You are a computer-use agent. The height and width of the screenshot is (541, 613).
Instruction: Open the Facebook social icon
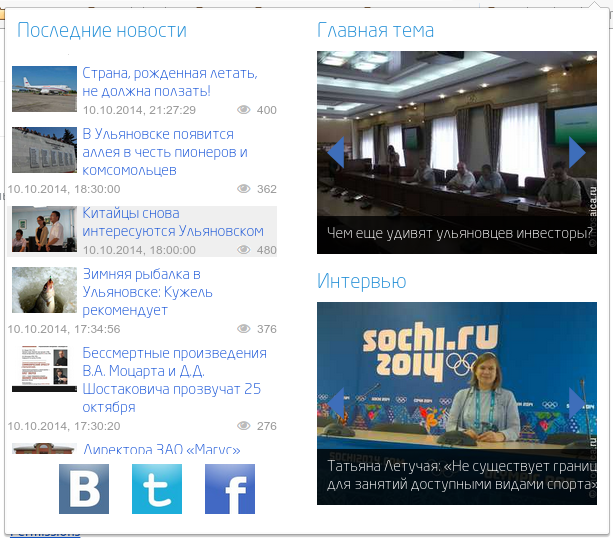coord(230,489)
